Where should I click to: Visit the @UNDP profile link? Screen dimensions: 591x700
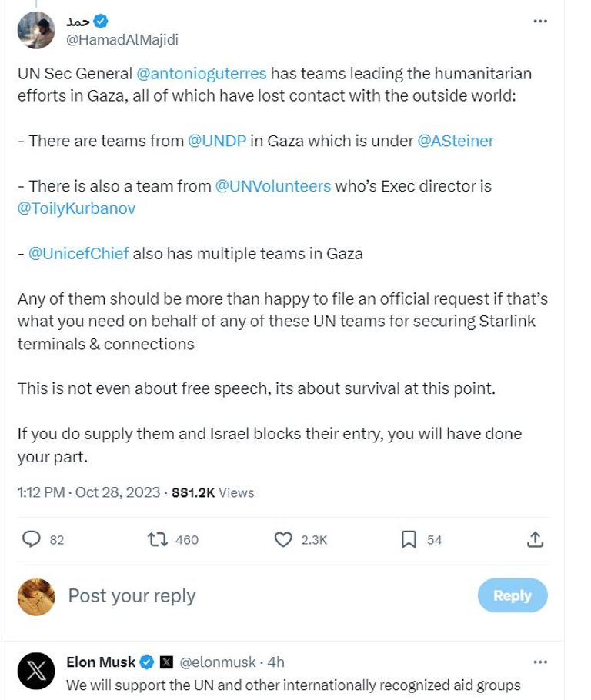click(216, 141)
